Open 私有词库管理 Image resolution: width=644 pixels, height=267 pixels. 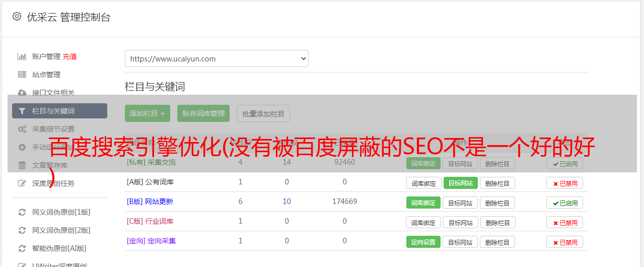tap(203, 113)
